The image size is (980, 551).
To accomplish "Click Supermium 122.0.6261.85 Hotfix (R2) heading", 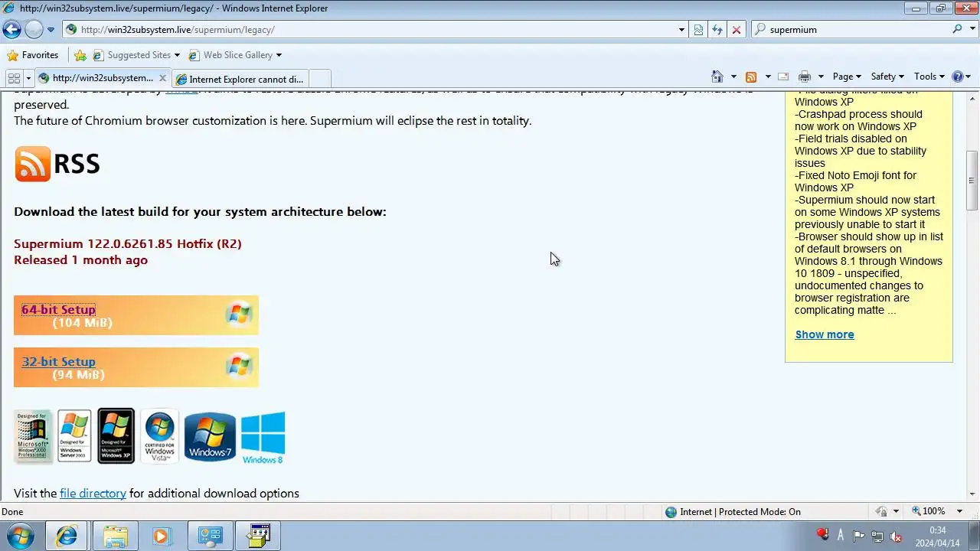I will (128, 244).
